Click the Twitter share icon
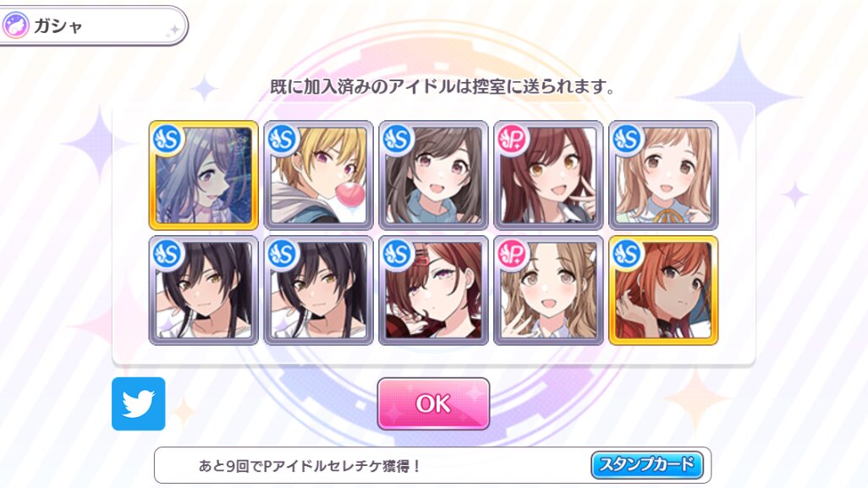The height and width of the screenshot is (488, 868). pyautogui.click(x=139, y=404)
